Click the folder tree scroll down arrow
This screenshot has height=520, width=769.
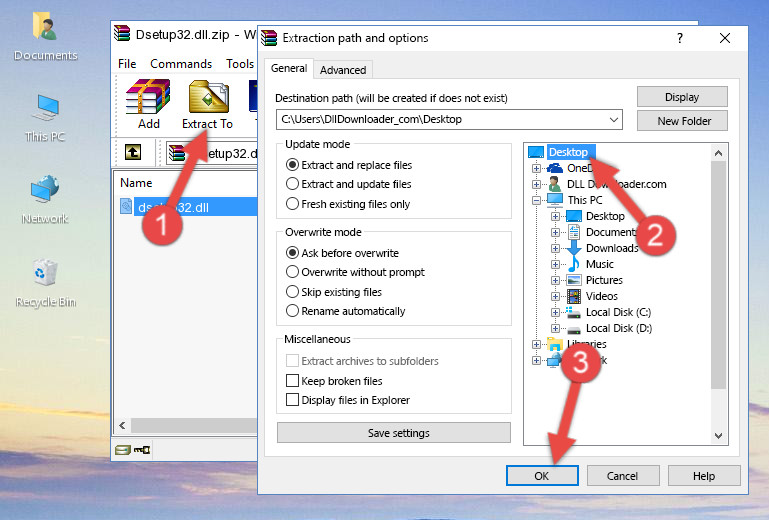click(x=718, y=436)
